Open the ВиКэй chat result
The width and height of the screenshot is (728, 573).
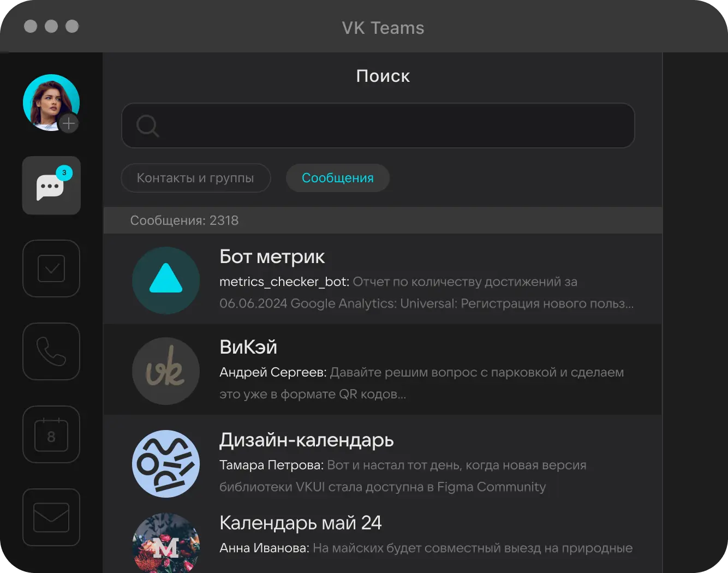426,371
